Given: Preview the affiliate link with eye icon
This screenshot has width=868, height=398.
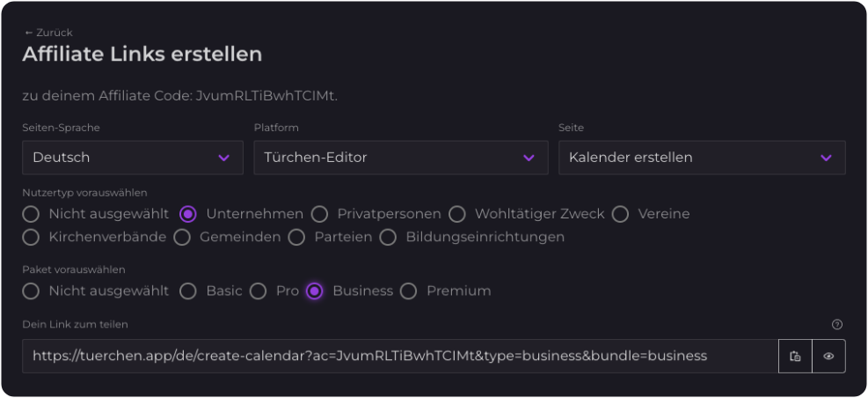Looking at the screenshot, I should (x=828, y=357).
